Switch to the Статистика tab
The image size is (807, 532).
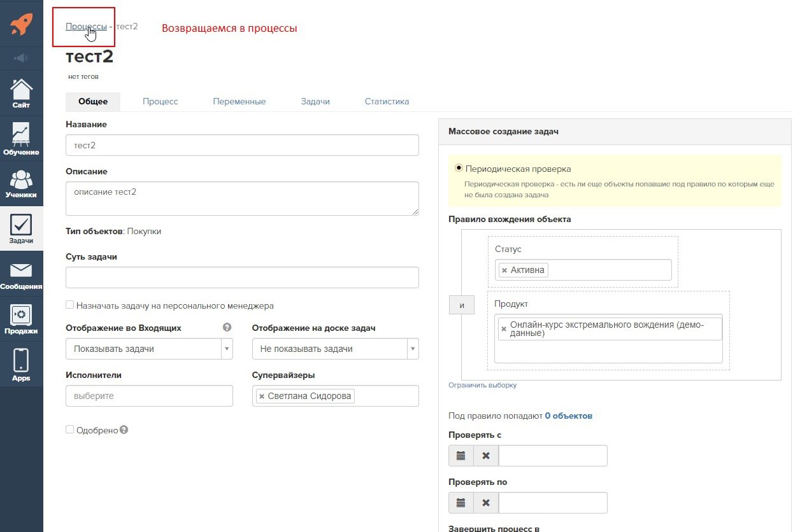click(387, 101)
